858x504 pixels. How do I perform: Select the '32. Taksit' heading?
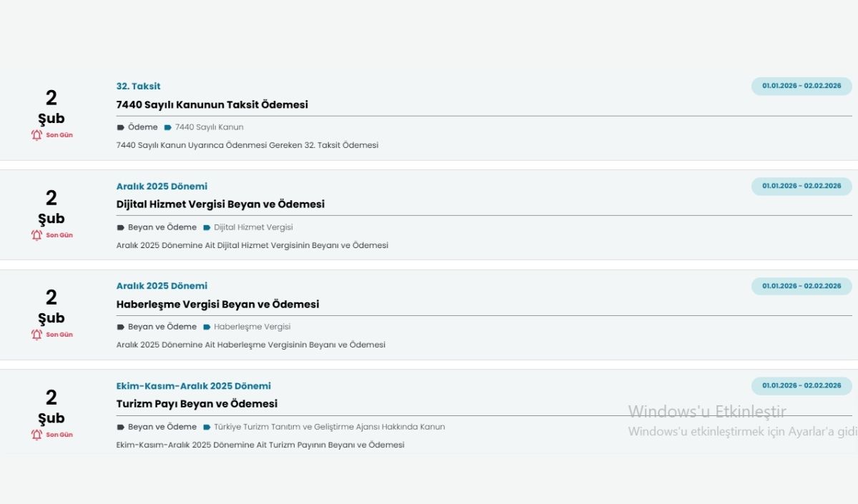click(138, 87)
